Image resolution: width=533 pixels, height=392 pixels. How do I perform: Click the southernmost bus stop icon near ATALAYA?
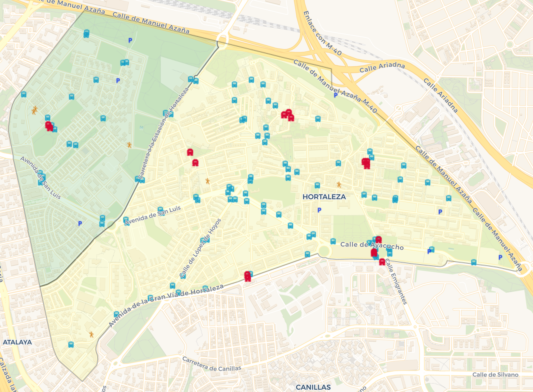pyautogui.click(x=71, y=345)
